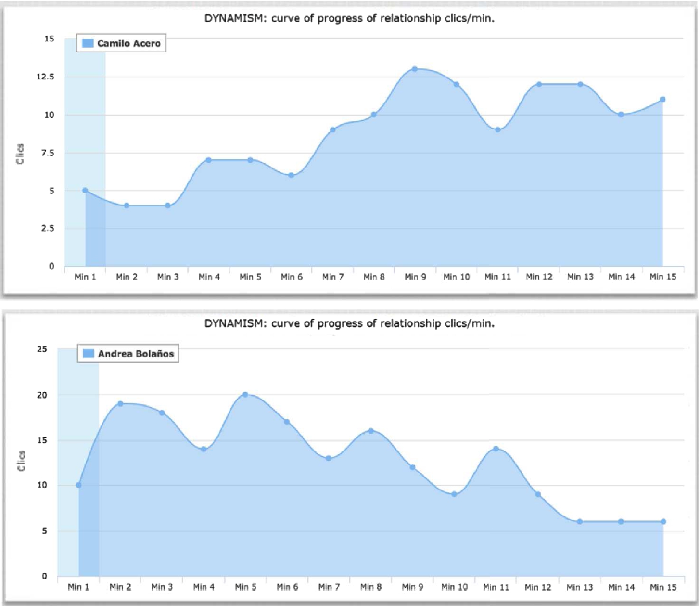Image resolution: width=700 pixels, height=606 pixels.
Task: Click Camilo Acero's Min 10 data point
Action: click(456, 84)
